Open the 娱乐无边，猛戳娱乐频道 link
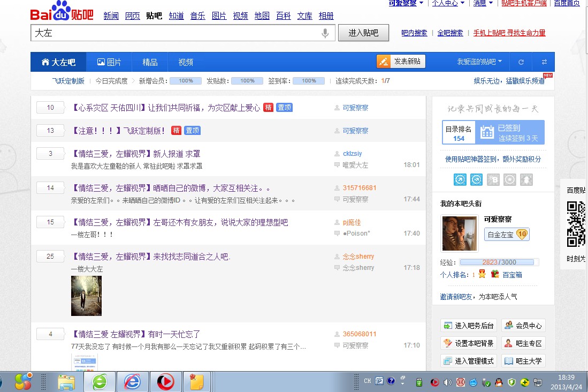The width and height of the screenshot is (588, 392). click(509, 81)
